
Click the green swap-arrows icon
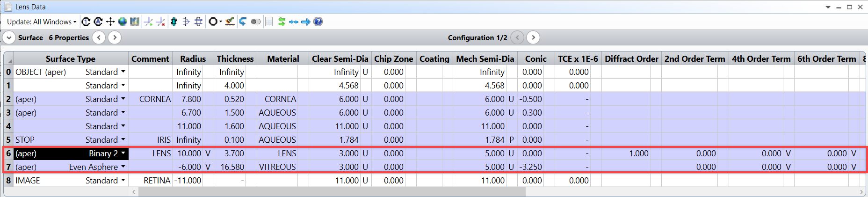point(282,22)
